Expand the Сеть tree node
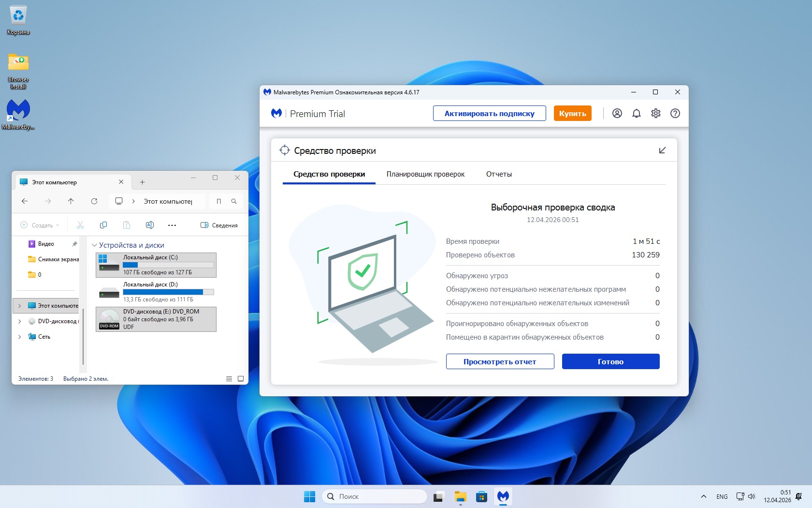This screenshot has width=812, height=508. click(19, 337)
